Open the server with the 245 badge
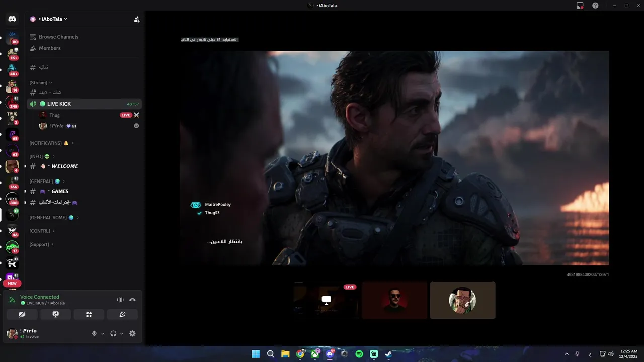 pos(12,102)
